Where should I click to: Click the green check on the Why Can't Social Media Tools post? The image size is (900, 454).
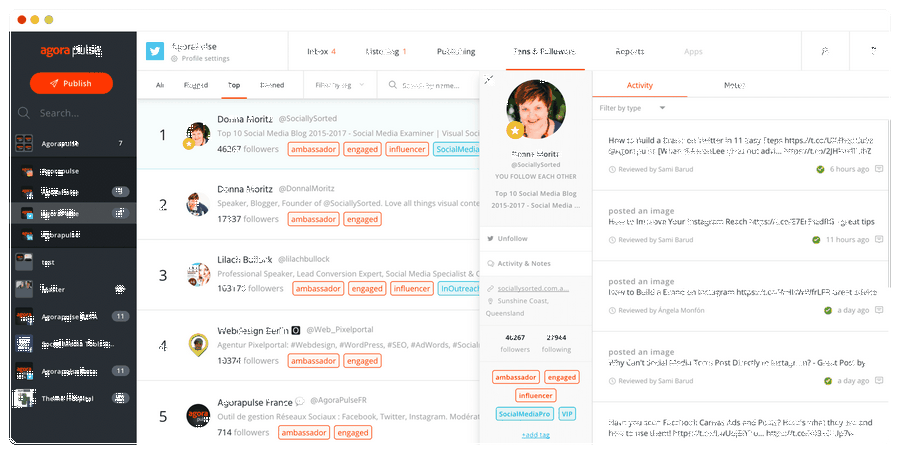pos(828,381)
